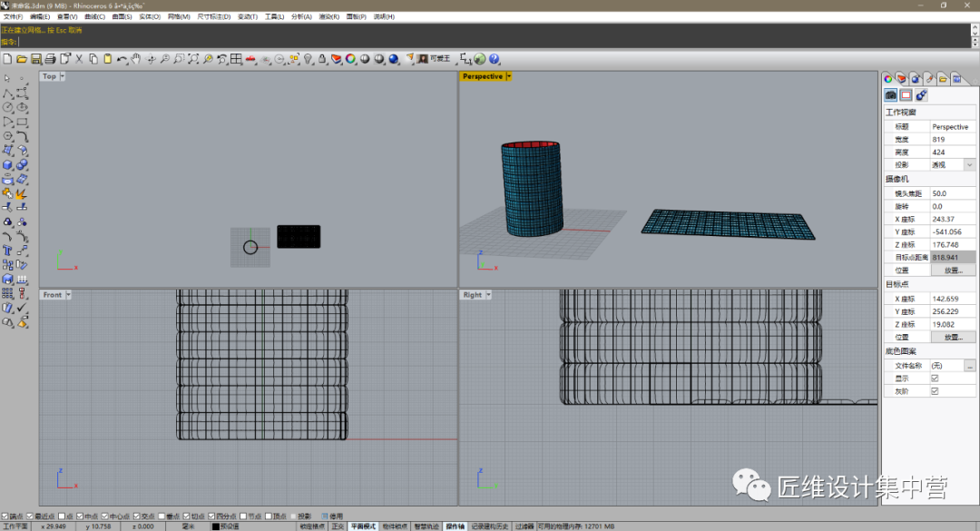Toggle the 交点 osnap checkbox
980x531 pixels.
[136, 516]
